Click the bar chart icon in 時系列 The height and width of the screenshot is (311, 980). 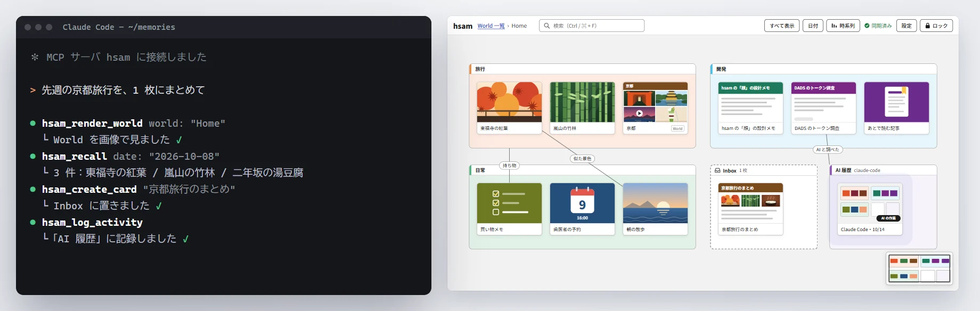tap(834, 26)
